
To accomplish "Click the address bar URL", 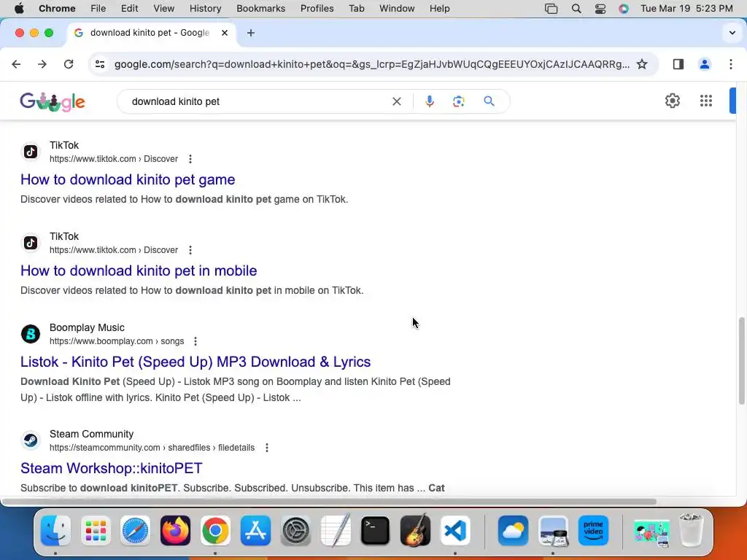I will point(371,64).
